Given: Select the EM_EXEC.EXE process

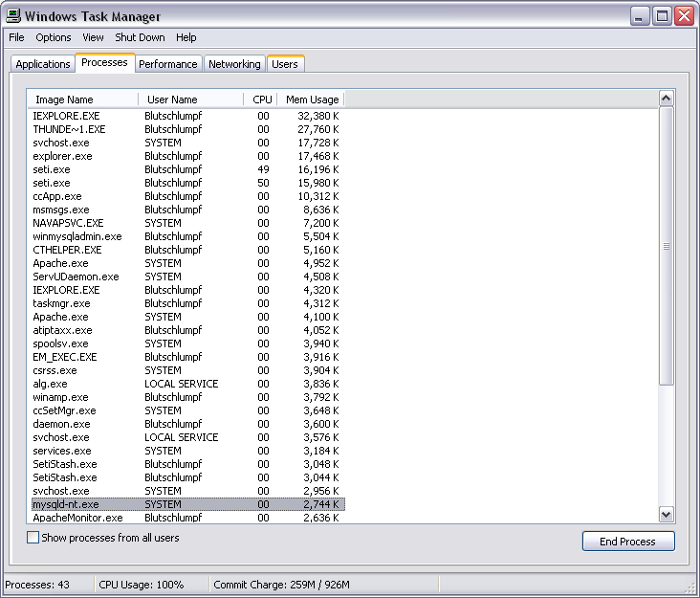Looking at the screenshot, I should point(187,357).
